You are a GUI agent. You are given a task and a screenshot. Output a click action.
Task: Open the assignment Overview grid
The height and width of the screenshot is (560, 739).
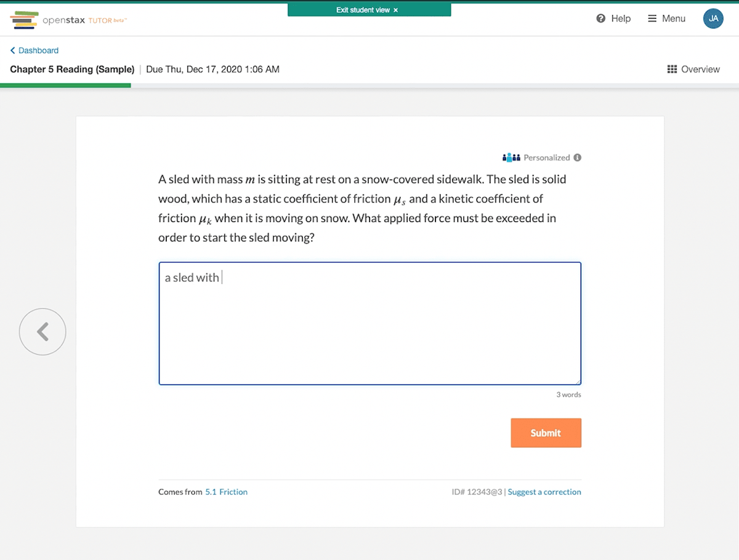click(x=693, y=69)
